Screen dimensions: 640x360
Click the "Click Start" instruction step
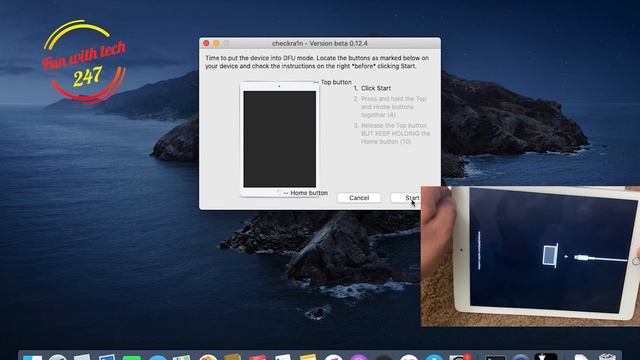point(376,88)
